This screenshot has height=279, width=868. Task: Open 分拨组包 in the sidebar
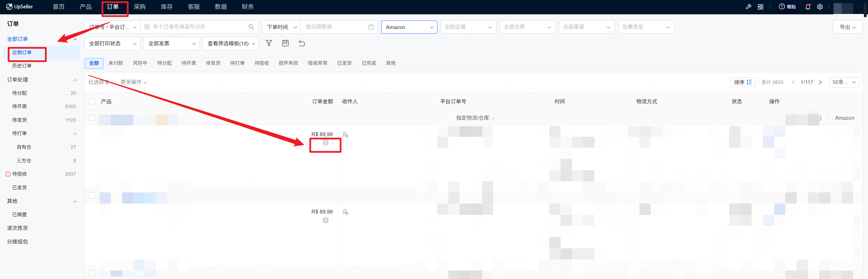[17, 241]
